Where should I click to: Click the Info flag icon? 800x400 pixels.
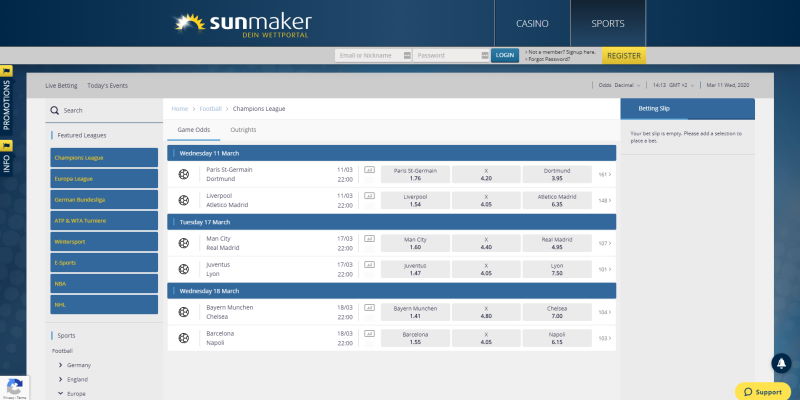pyautogui.click(x=6, y=146)
